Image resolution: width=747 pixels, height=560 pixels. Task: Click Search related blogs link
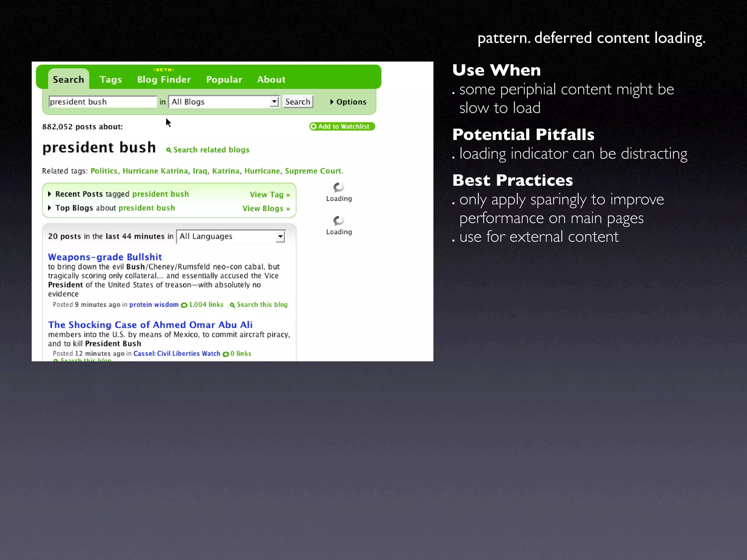click(211, 150)
